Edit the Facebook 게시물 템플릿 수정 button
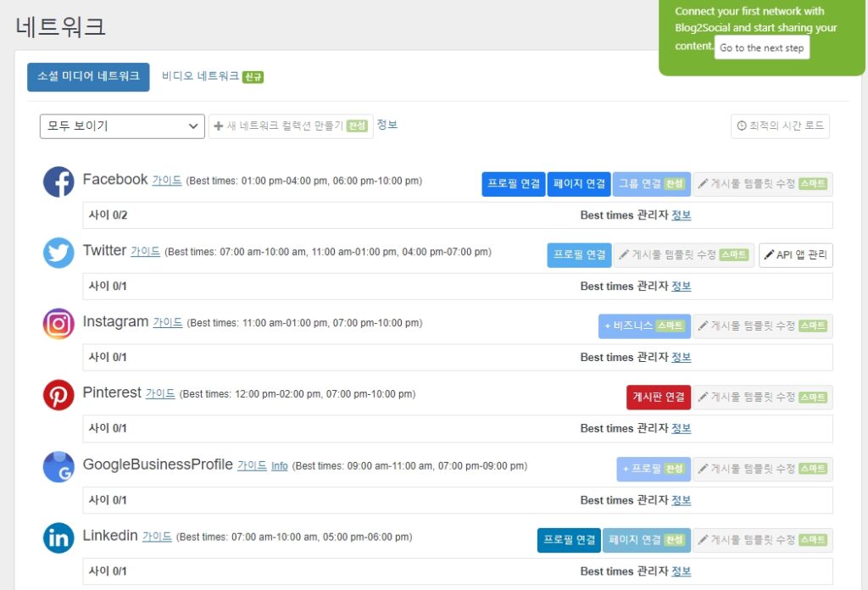 pyautogui.click(x=763, y=184)
